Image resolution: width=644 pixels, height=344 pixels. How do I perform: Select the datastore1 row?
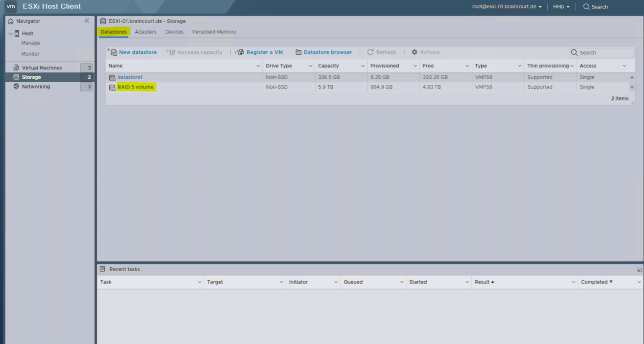(x=130, y=77)
